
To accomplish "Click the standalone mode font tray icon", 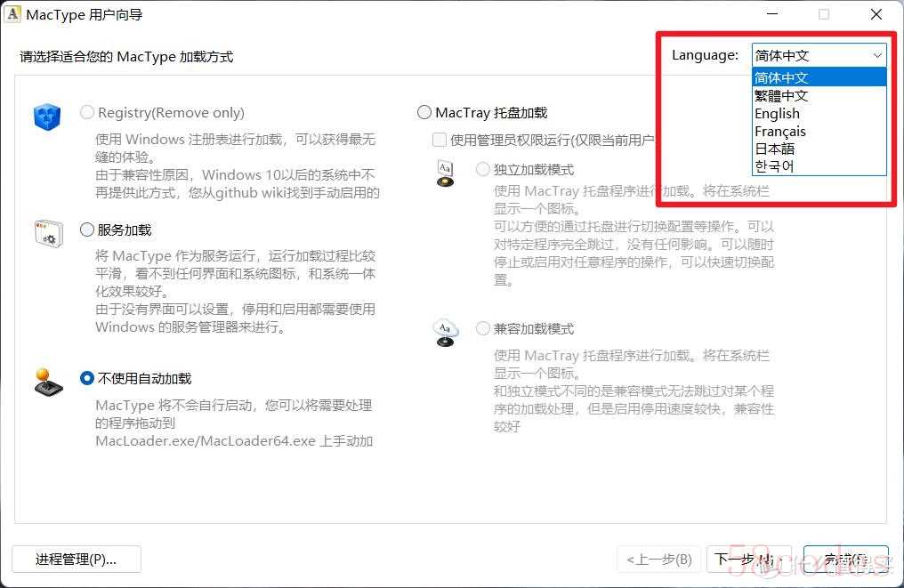I will [x=445, y=173].
